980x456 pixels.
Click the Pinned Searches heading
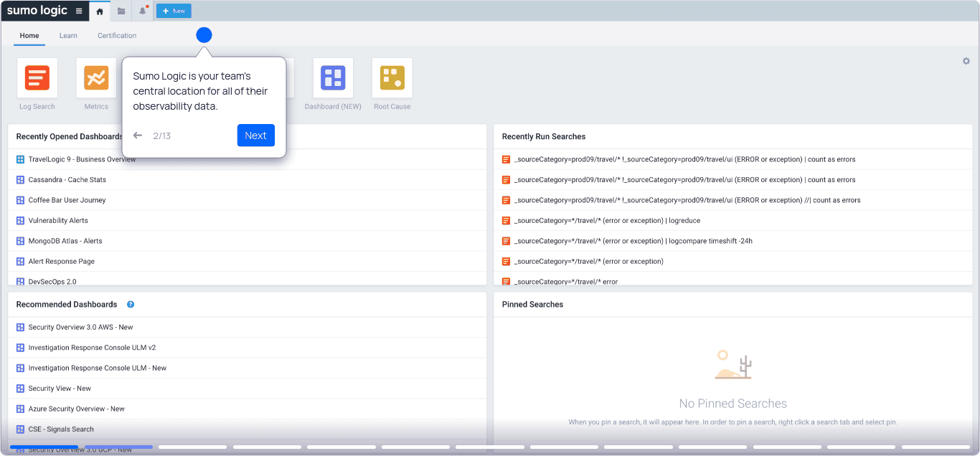[x=532, y=304]
